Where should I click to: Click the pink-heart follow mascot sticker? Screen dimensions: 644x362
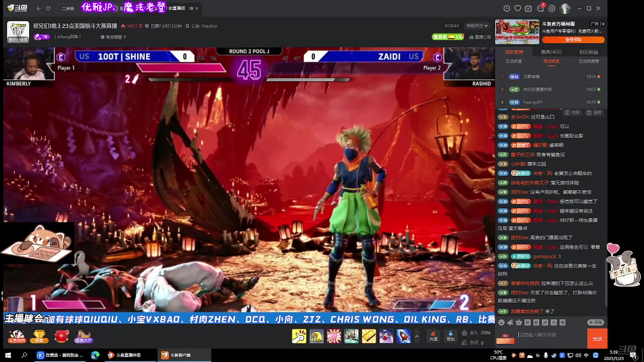click(624, 264)
